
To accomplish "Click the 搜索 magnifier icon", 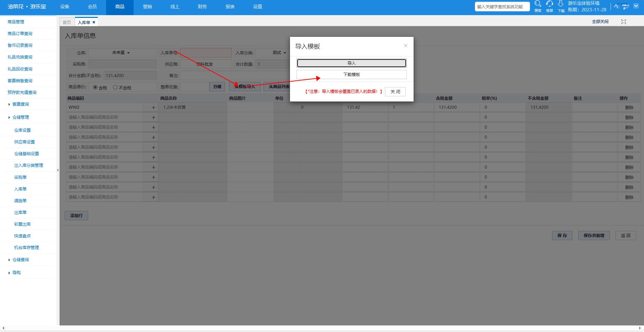I will (538, 4).
